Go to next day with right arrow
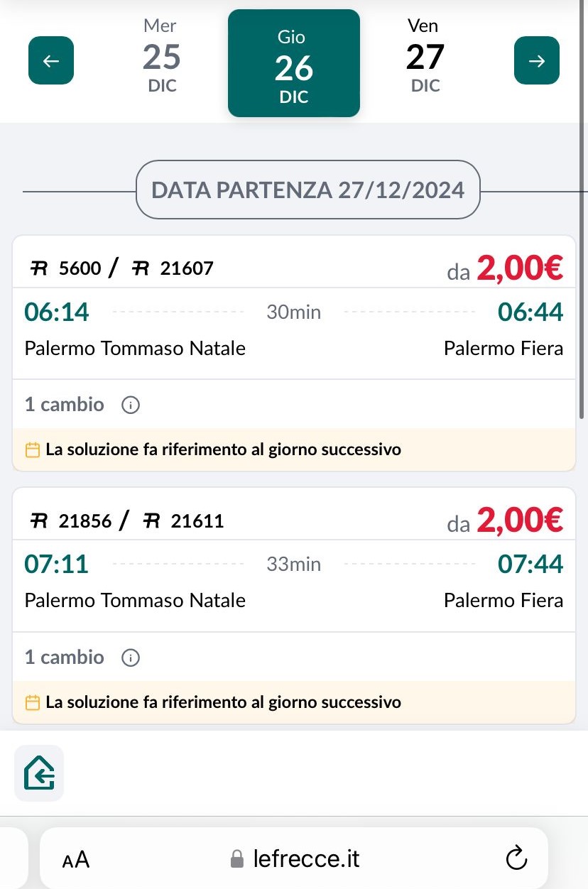Screen dimensions: 588x889 coord(536,60)
